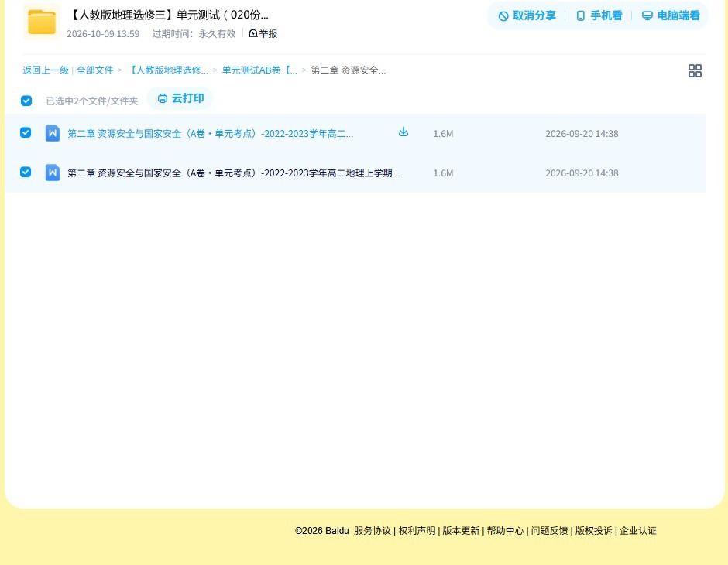The width and height of the screenshot is (728, 565).
Task: Toggle the select-all files checkbox
Action: 26,101
